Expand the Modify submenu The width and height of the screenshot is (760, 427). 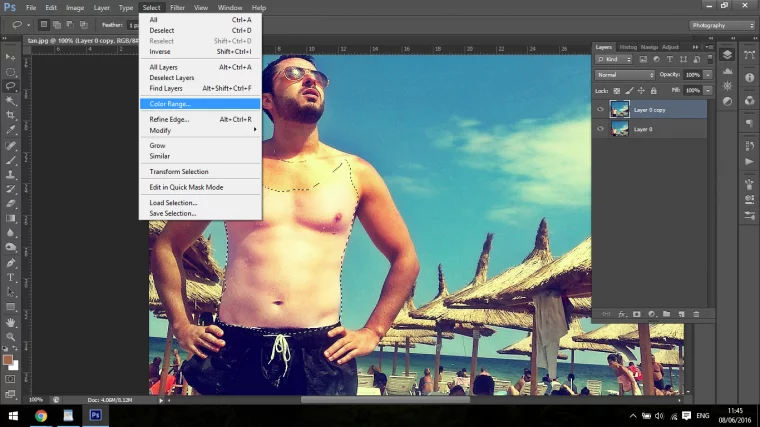point(200,130)
